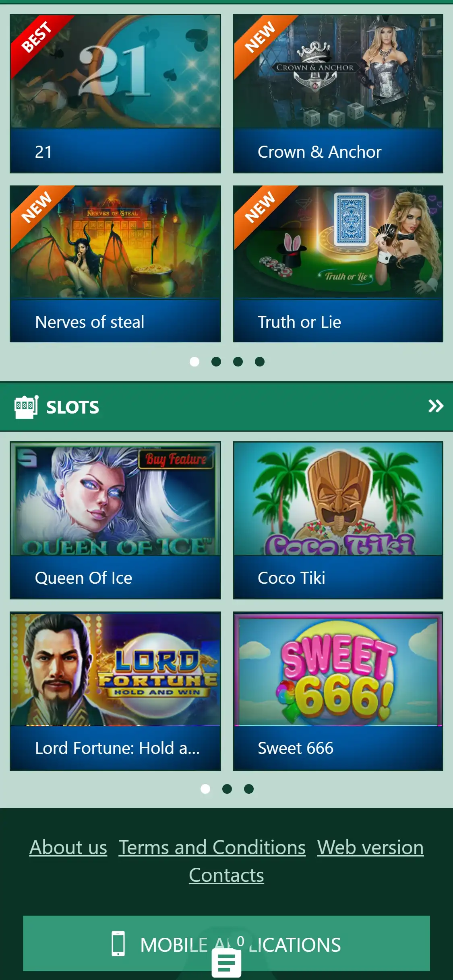This screenshot has height=980, width=453.
Task: Open Terms and Conditions link
Action: (212, 847)
